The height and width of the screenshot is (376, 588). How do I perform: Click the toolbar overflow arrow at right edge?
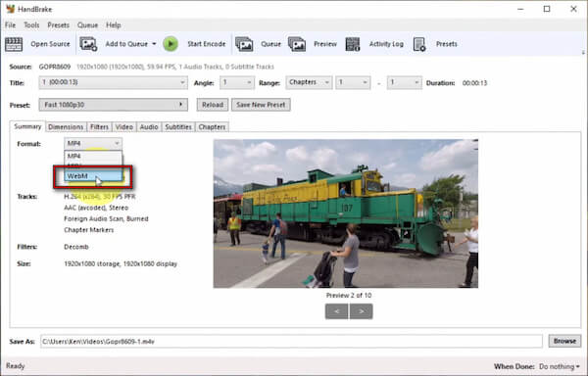coord(583,53)
